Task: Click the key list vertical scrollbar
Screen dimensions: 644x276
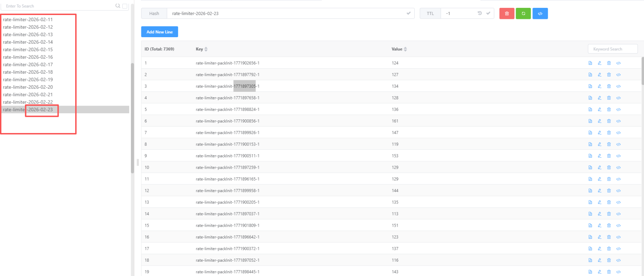Action: (132, 118)
